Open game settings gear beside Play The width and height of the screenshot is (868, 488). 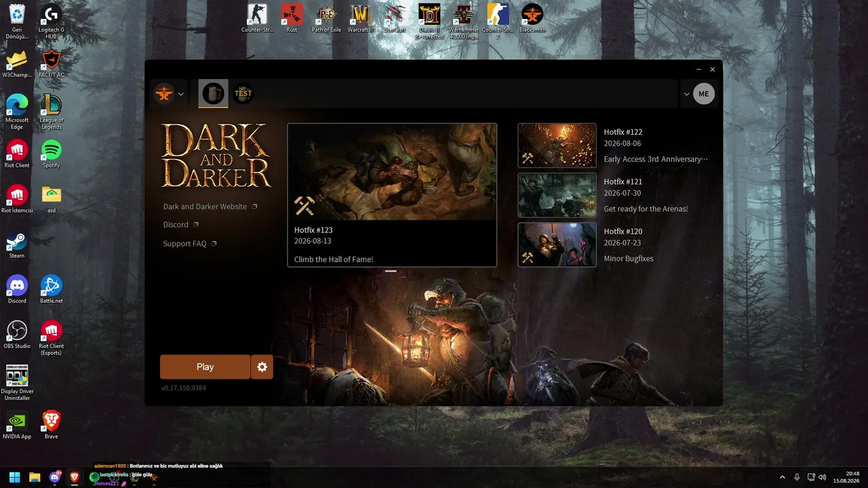pyautogui.click(x=262, y=367)
